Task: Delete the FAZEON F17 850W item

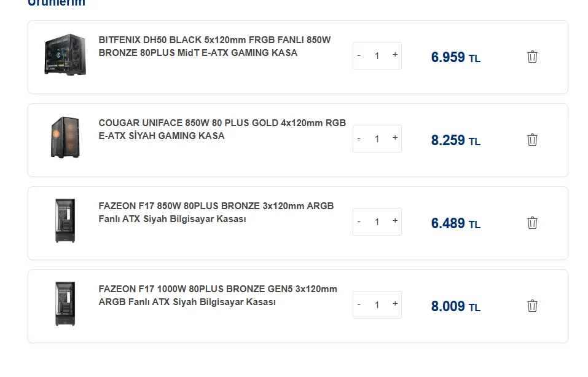Action: click(x=532, y=223)
